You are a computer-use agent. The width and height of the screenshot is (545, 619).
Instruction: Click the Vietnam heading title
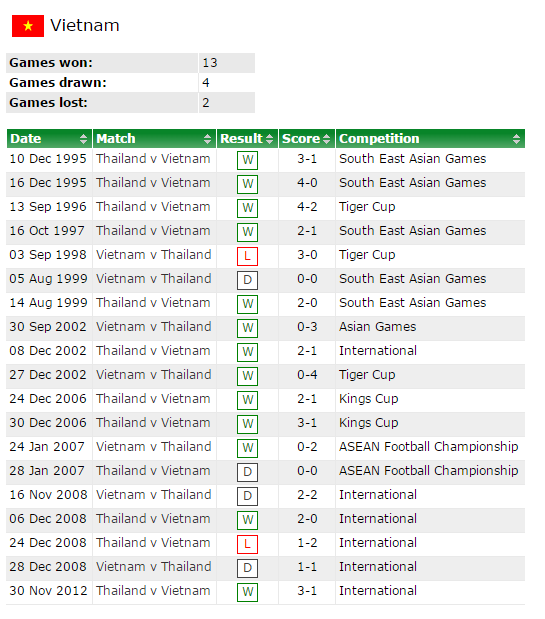pyautogui.click(x=85, y=26)
